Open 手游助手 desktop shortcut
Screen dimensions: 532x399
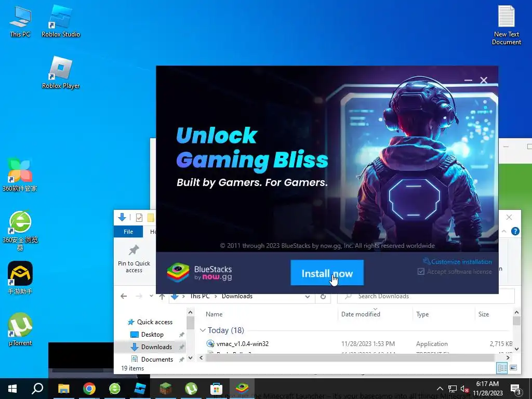point(20,277)
